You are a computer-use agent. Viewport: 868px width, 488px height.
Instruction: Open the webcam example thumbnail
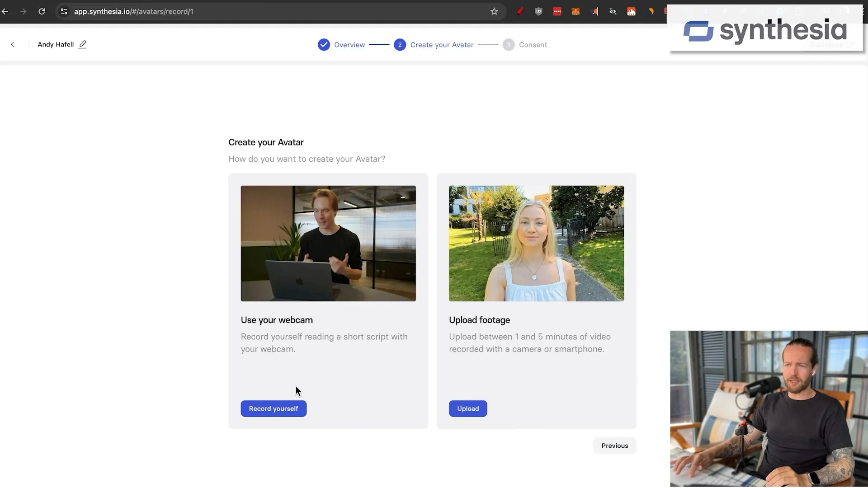pyautogui.click(x=328, y=244)
